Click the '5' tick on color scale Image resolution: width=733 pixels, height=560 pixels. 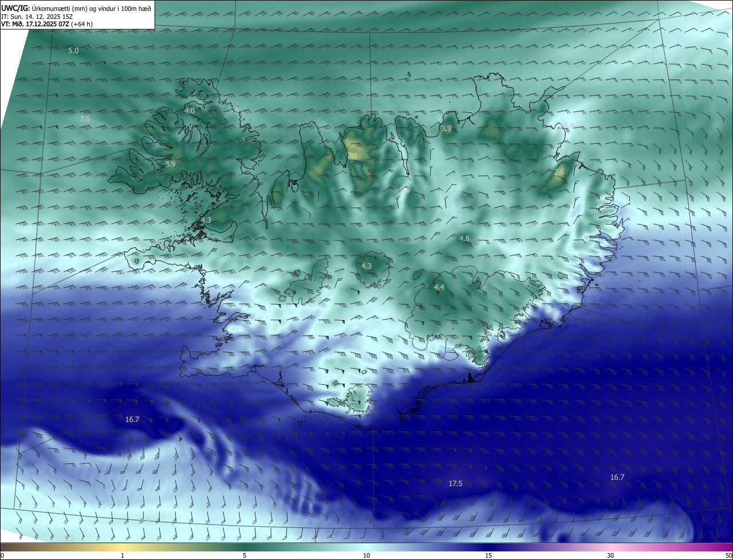245,555
